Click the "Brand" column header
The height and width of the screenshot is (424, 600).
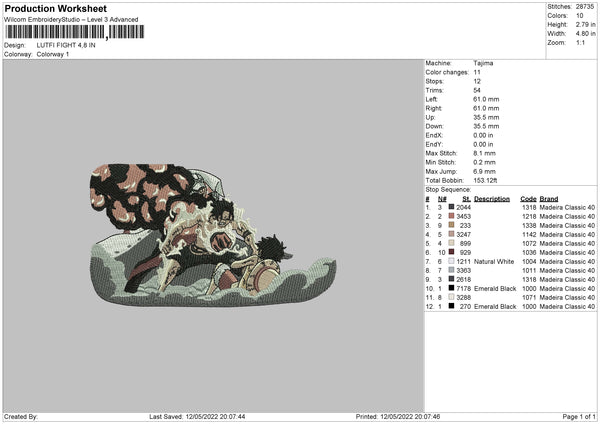point(549,199)
